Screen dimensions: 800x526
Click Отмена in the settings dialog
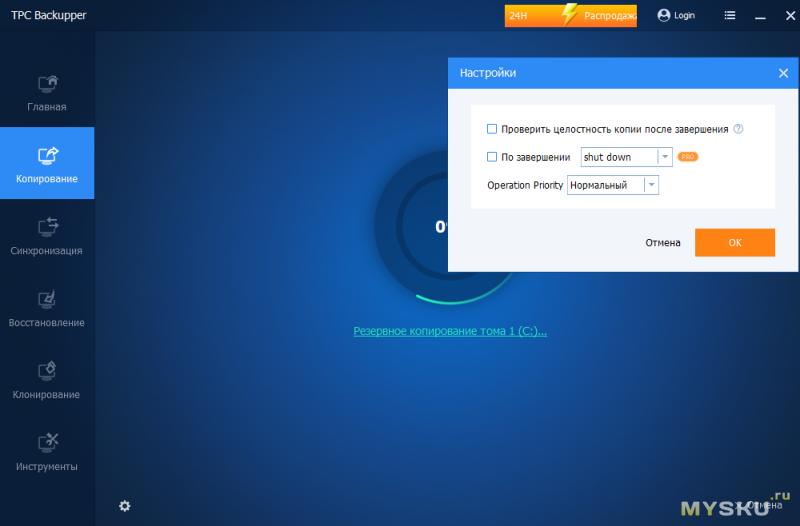[662, 243]
